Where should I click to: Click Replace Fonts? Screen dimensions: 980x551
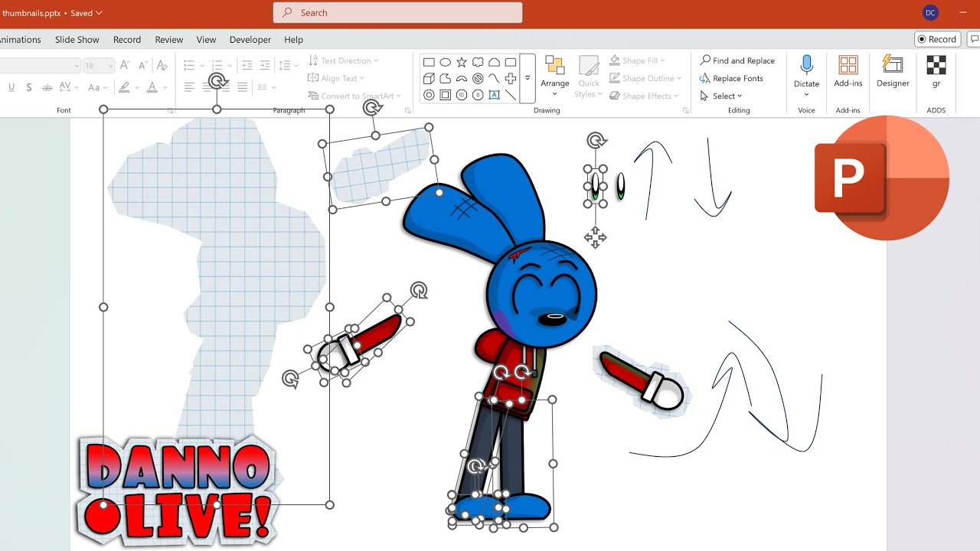[x=730, y=78]
